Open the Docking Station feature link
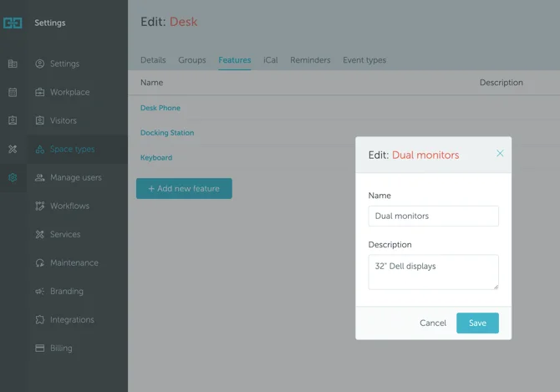The width and height of the screenshot is (560, 392). [x=167, y=133]
